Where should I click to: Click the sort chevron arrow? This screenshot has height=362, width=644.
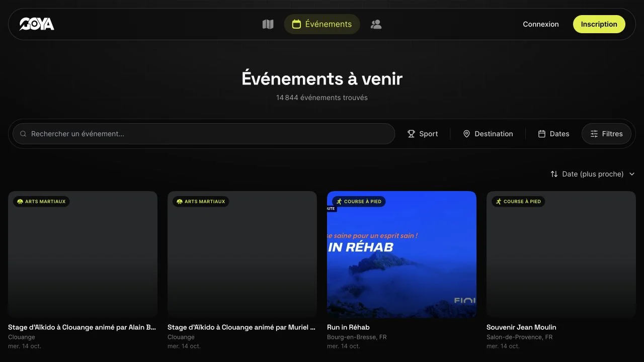[632, 174]
